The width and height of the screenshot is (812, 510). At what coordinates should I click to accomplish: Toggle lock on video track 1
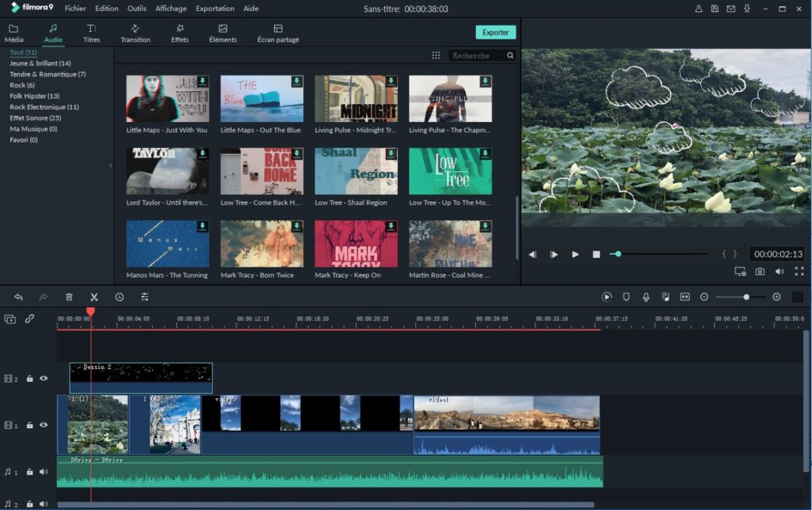pos(30,425)
